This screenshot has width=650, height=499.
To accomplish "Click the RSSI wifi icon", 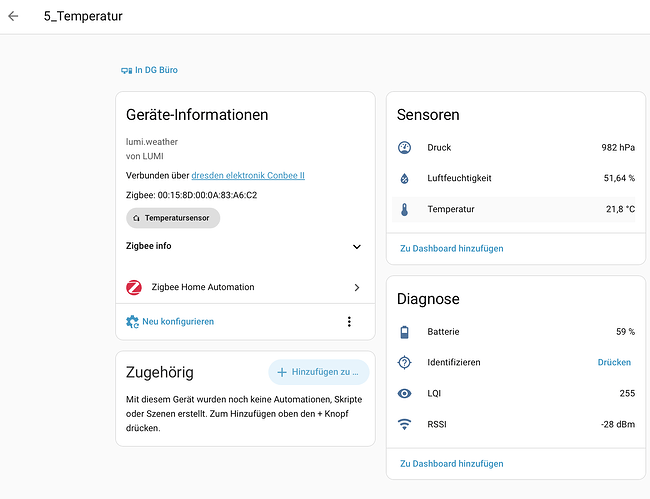I will [x=405, y=424].
